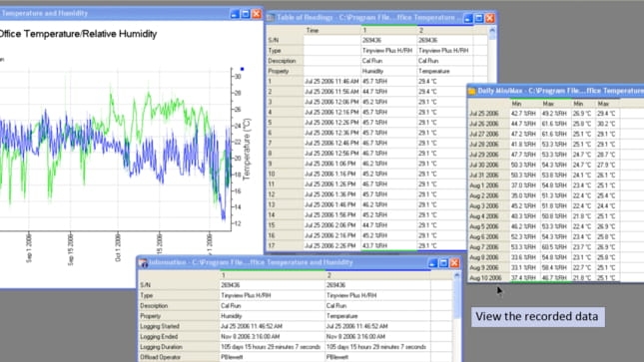Click the Daily Min/Max window title icon
The width and height of the screenshot is (644, 362).
pyautogui.click(x=472, y=91)
